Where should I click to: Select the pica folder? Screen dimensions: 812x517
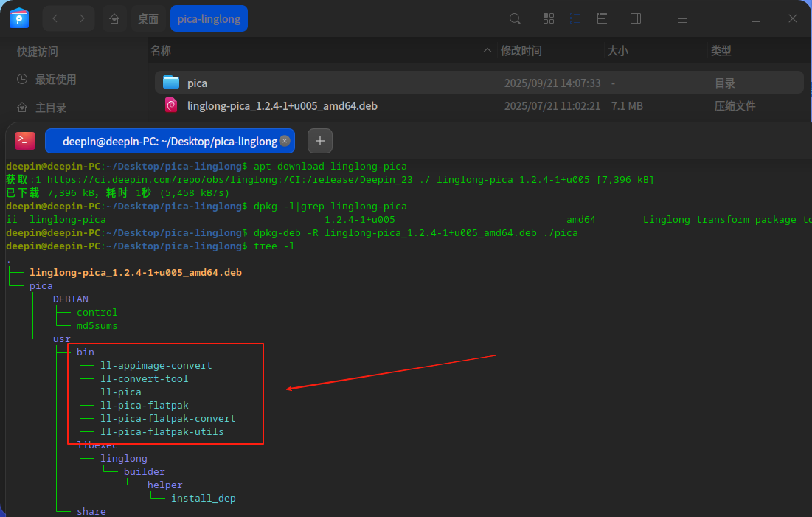point(197,83)
